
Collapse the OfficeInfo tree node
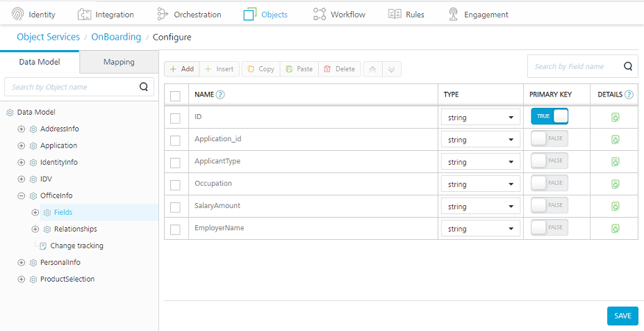(22, 195)
